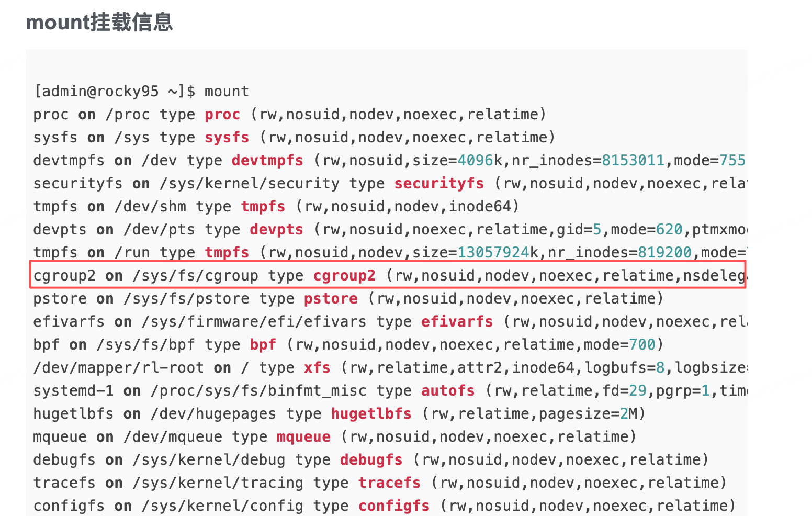Click the "/dev/mapper/rl-root" device name
The image size is (812, 516).
point(118,368)
